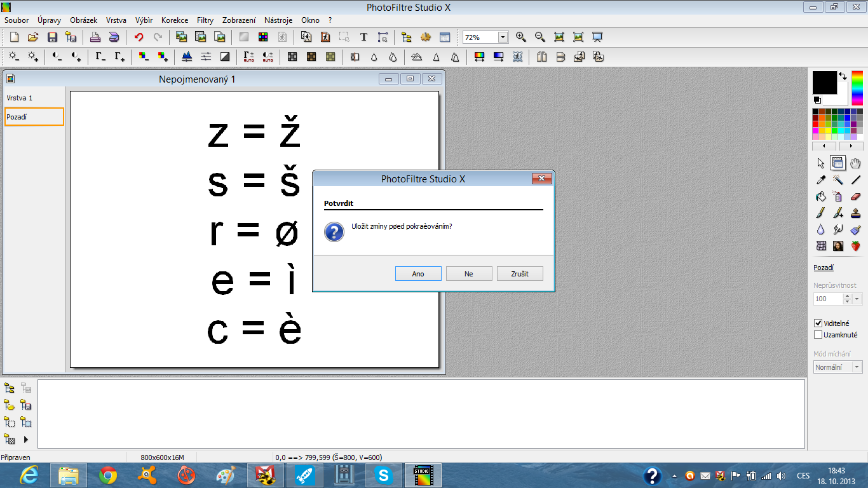Pick a color from rainbow spectrum strip
The height and width of the screenshot is (488, 868).
point(857,88)
